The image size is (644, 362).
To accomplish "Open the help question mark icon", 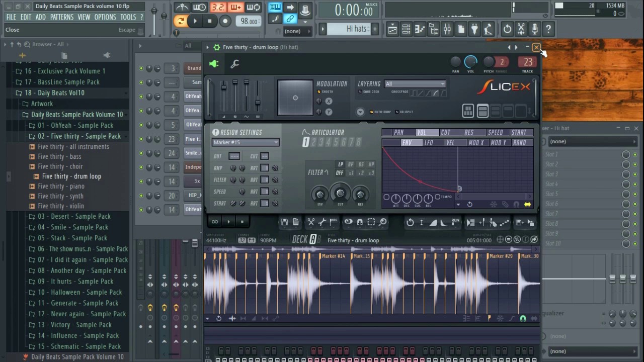I will pos(548,29).
